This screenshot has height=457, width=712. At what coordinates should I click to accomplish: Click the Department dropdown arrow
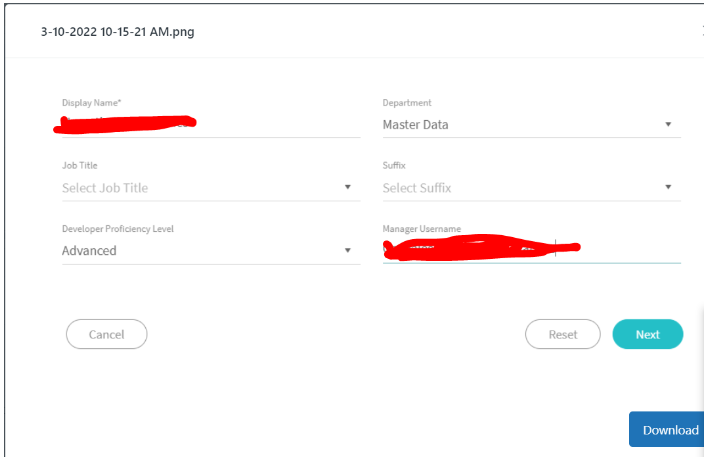pyautogui.click(x=668, y=125)
